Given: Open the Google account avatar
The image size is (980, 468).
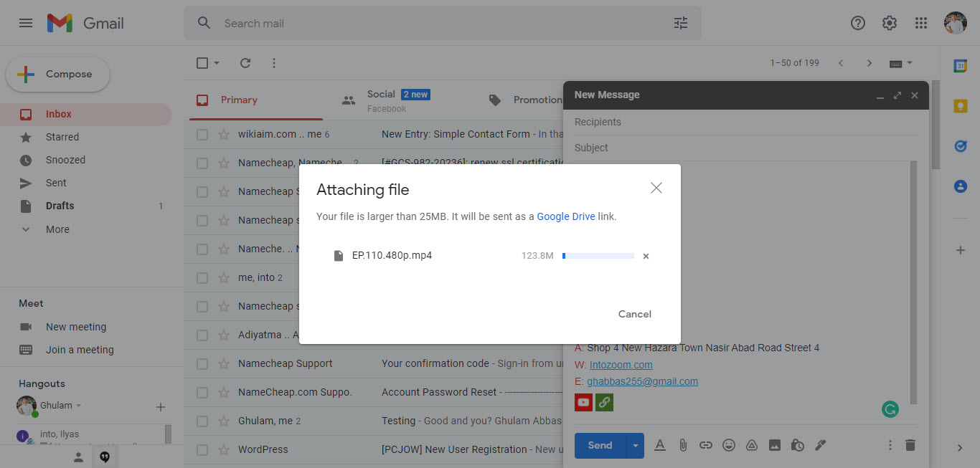Looking at the screenshot, I should (956, 23).
